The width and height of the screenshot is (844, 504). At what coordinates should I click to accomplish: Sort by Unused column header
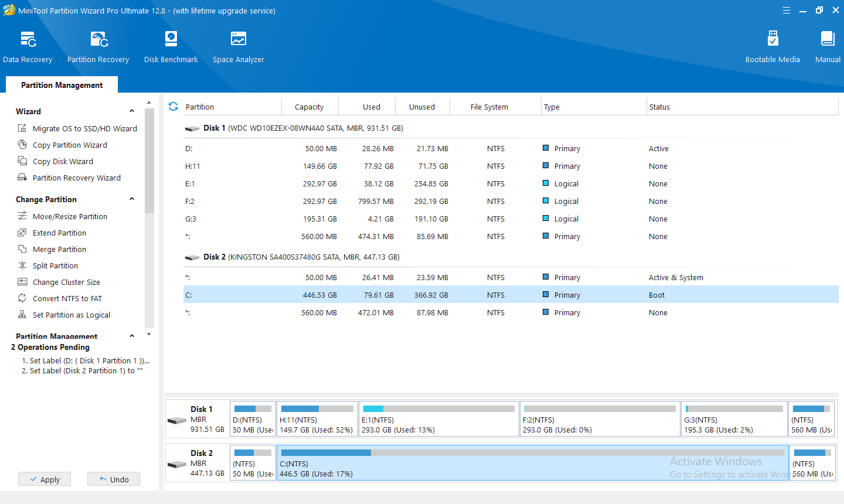pyautogui.click(x=422, y=107)
